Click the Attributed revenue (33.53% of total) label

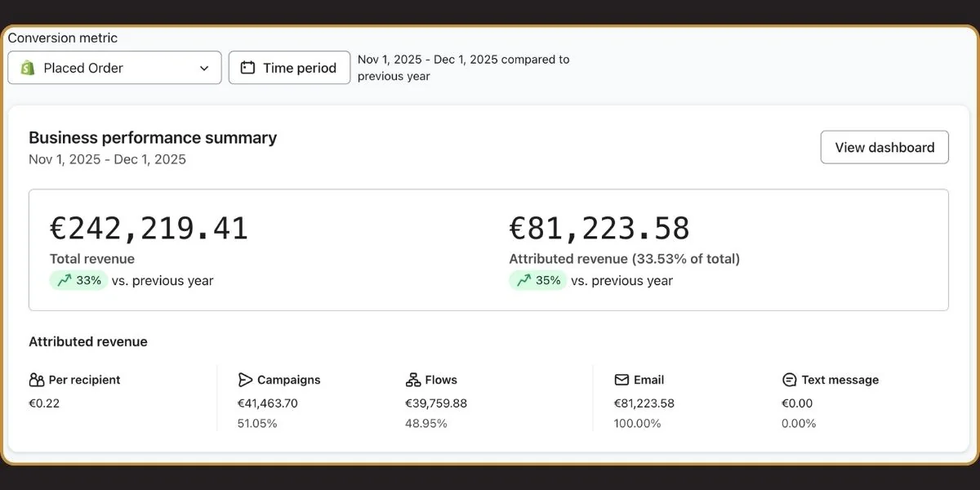point(625,259)
